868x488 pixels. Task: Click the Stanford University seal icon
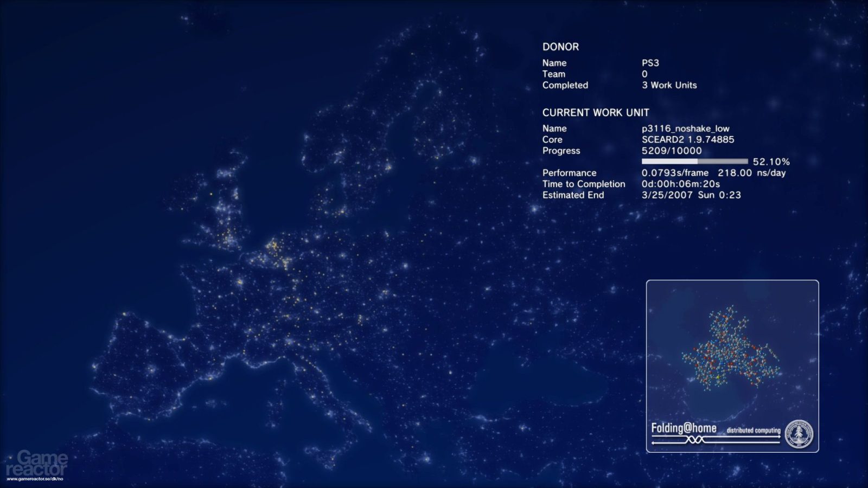[x=799, y=434]
